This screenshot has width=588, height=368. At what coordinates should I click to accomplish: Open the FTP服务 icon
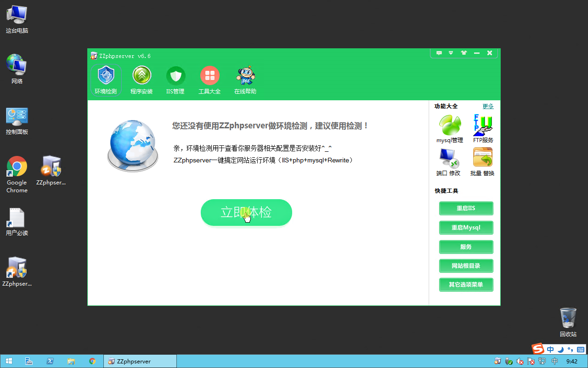pos(483,128)
